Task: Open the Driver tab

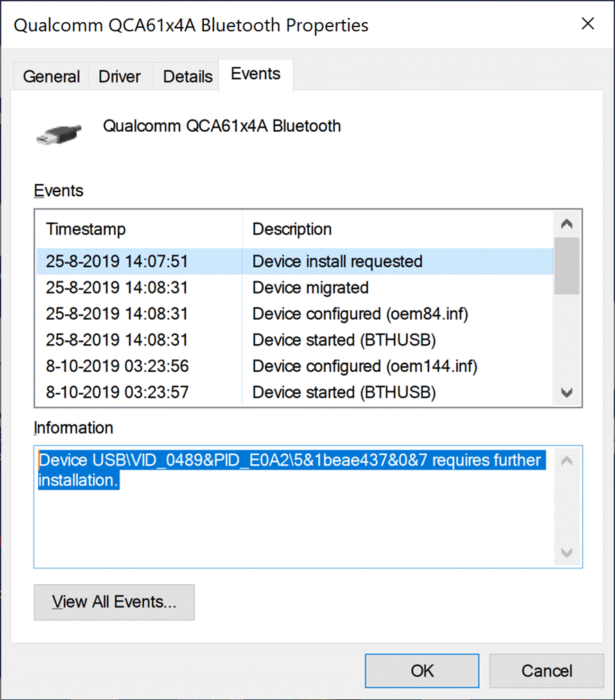Action: click(120, 77)
